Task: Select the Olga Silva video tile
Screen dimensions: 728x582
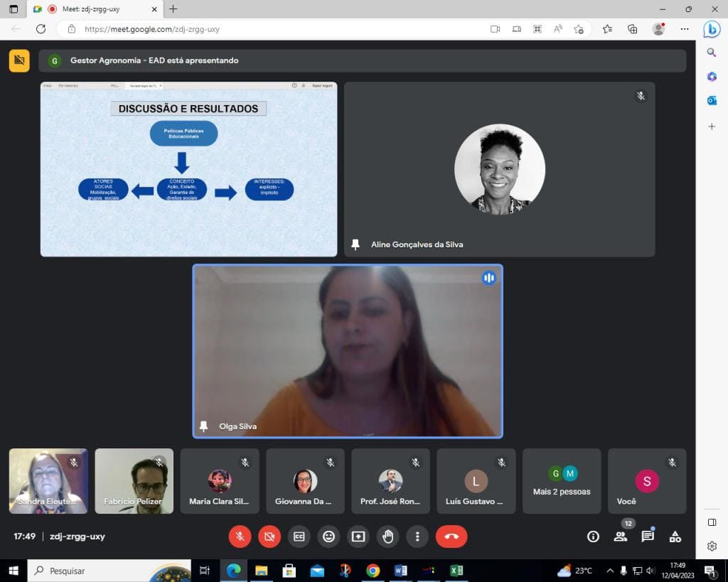Action: pyautogui.click(x=348, y=351)
